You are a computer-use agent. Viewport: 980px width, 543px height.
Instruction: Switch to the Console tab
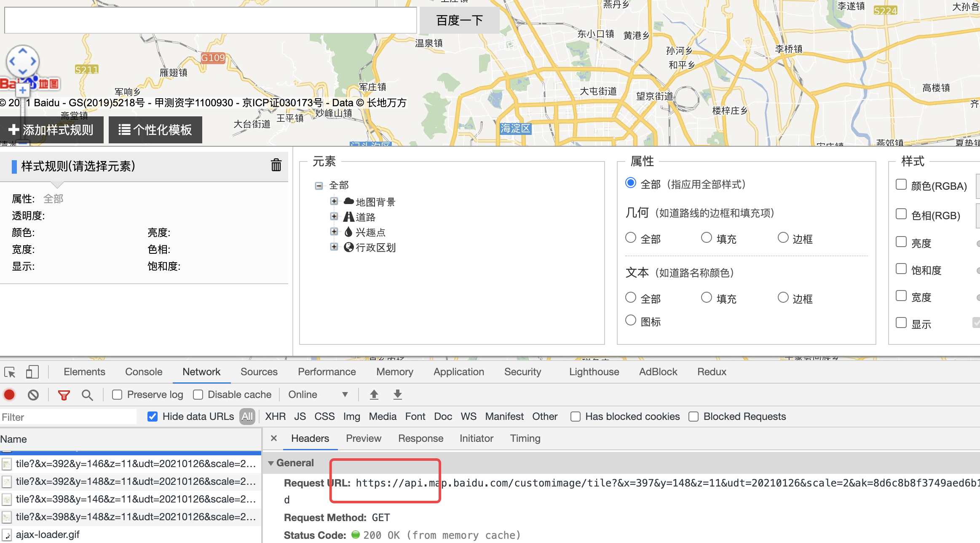pyautogui.click(x=143, y=372)
